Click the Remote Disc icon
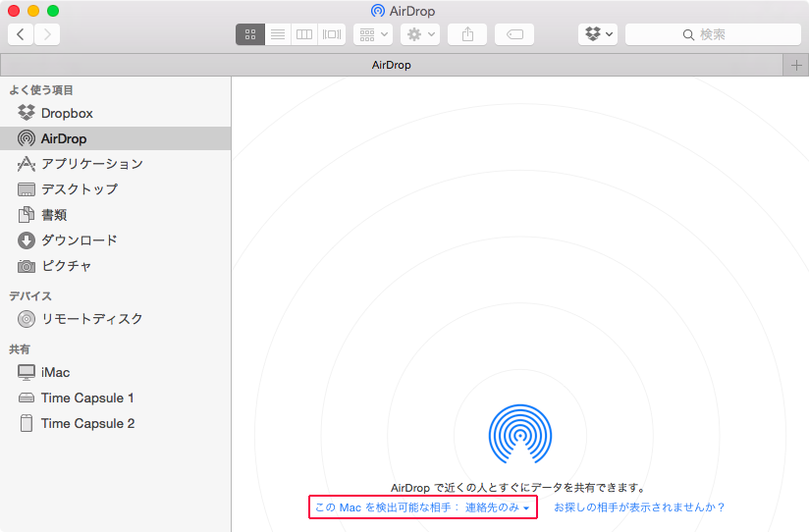The height and width of the screenshot is (532, 809). tap(27, 319)
